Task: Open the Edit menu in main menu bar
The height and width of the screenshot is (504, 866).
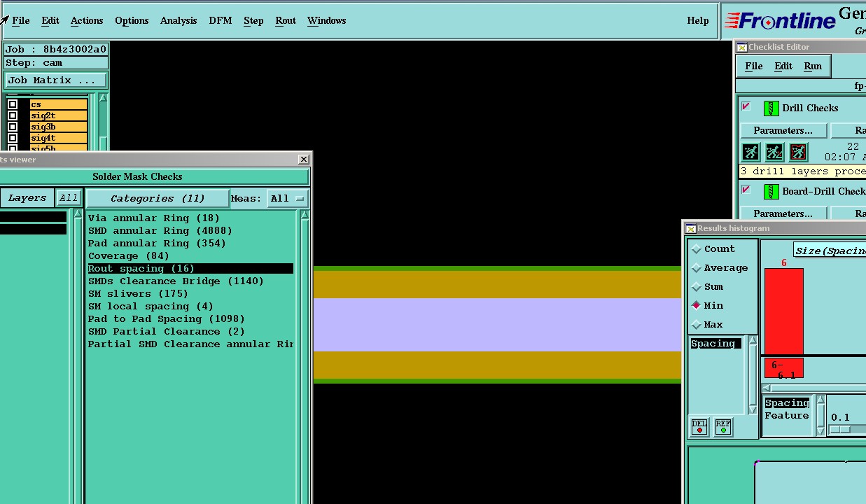Action: click(50, 21)
